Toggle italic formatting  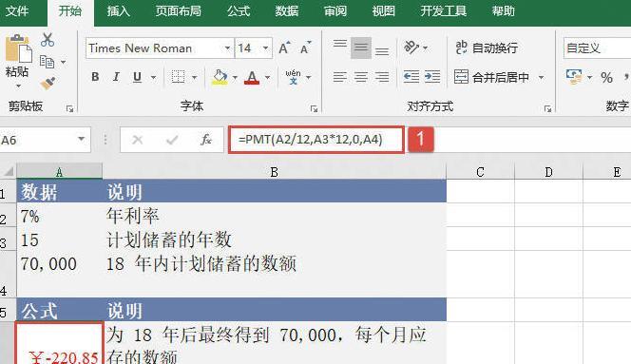pos(116,76)
